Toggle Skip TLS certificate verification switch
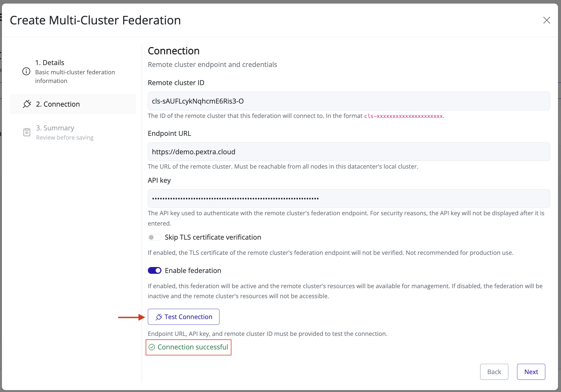Image resolution: width=561 pixels, height=392 pixels. [155, 237]
